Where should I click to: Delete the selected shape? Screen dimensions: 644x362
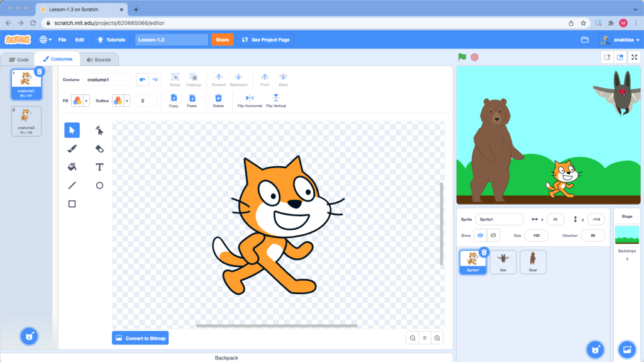218,100
